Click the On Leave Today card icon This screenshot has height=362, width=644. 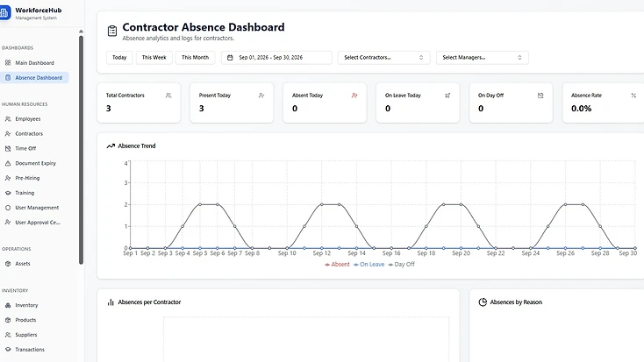(447, 96)
